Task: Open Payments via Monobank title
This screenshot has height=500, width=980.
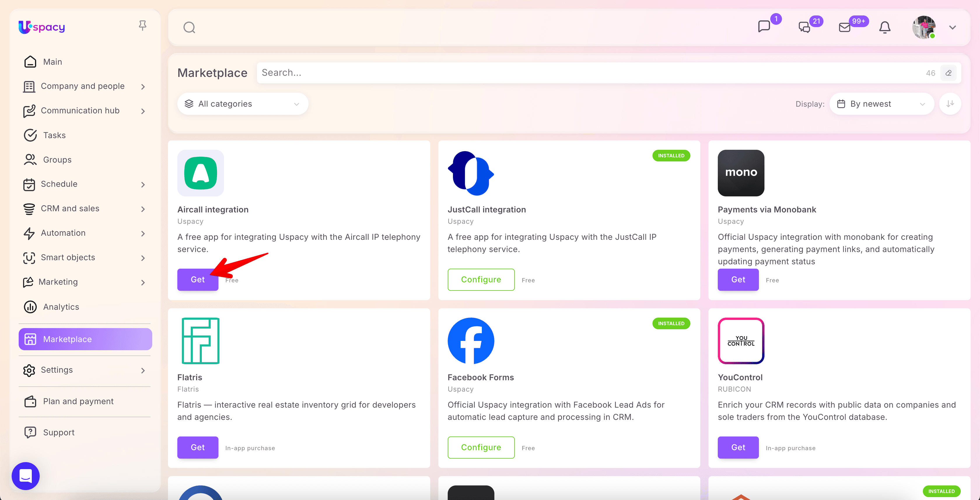Action: (767, 209)
